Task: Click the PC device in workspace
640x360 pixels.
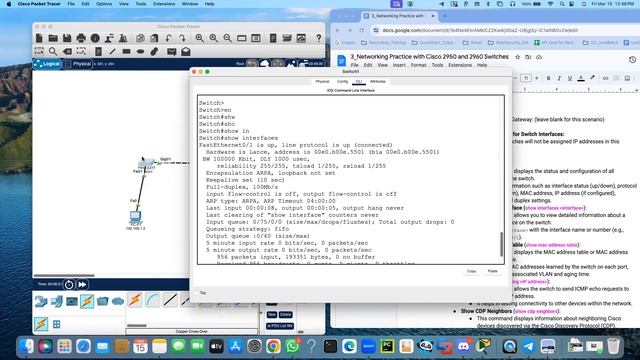Action: click(x=136, y=216)
